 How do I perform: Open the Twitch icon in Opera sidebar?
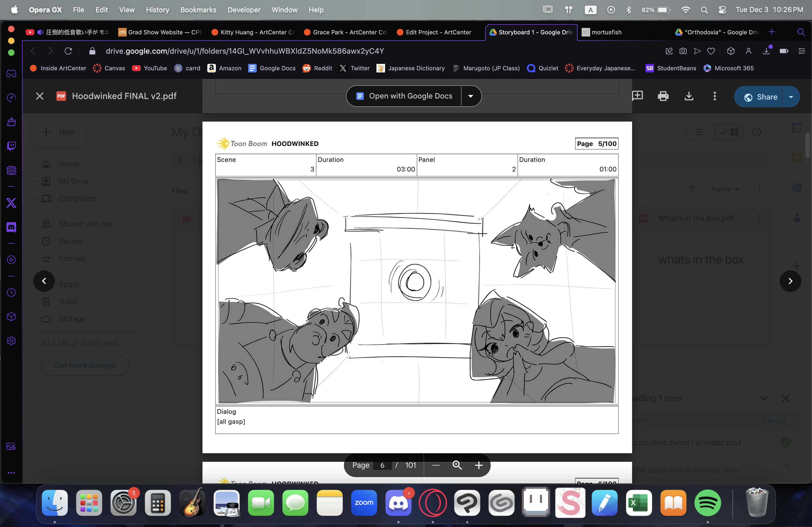pyautogui.click(x=11, y=146)
